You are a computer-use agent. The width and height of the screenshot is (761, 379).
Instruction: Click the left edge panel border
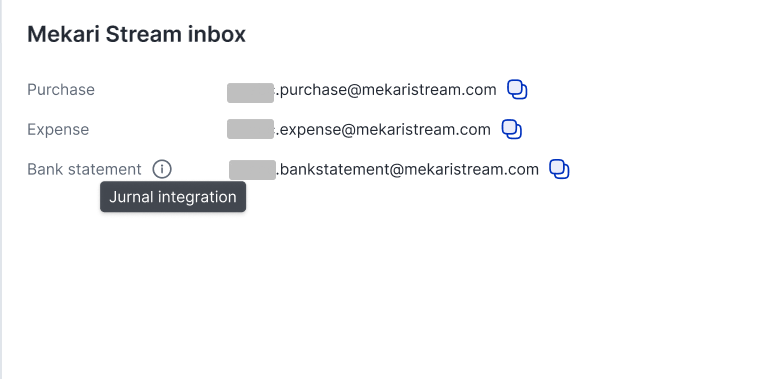(1, 189)
